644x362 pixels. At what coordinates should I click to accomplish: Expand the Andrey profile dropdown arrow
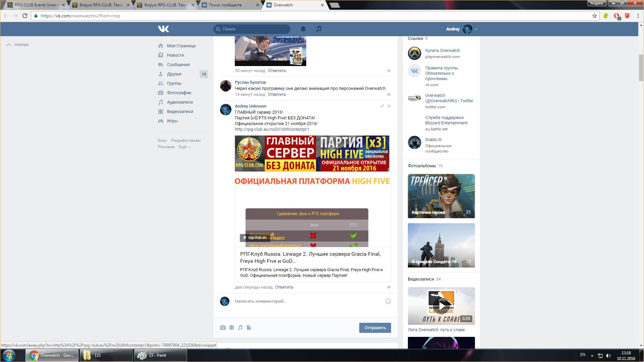476,29
